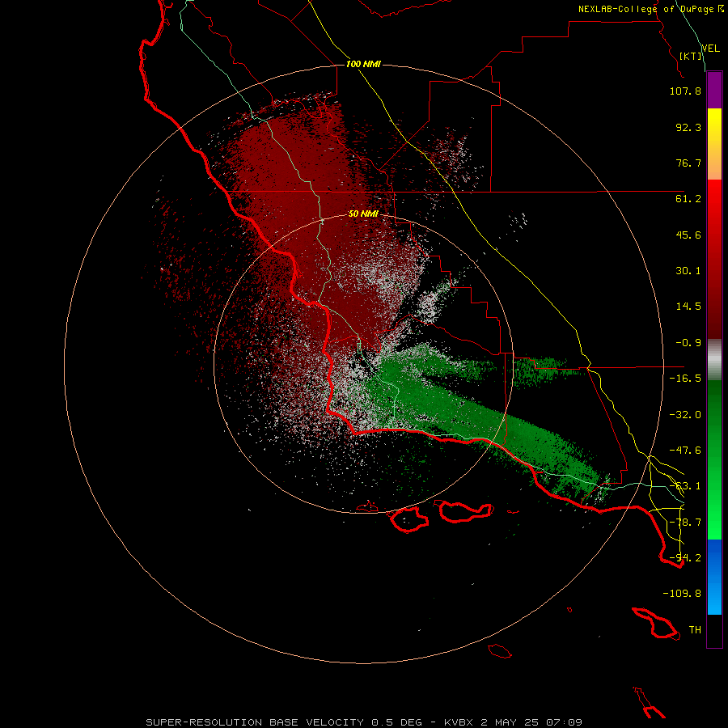
Task: Click the 14.5 velocity scale value
Action: click(x=688, y=307)
